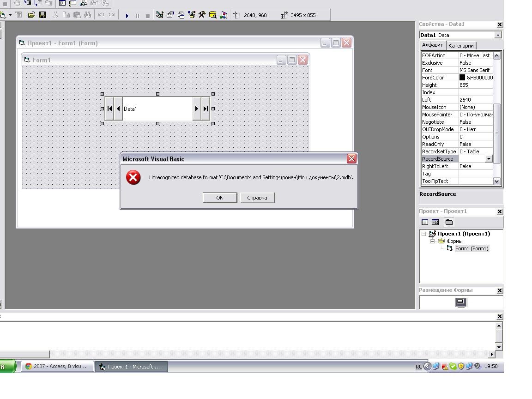The image size is (532, 399).
Task: Click OK in the error dialog
Action: click(x=220, y=198)
